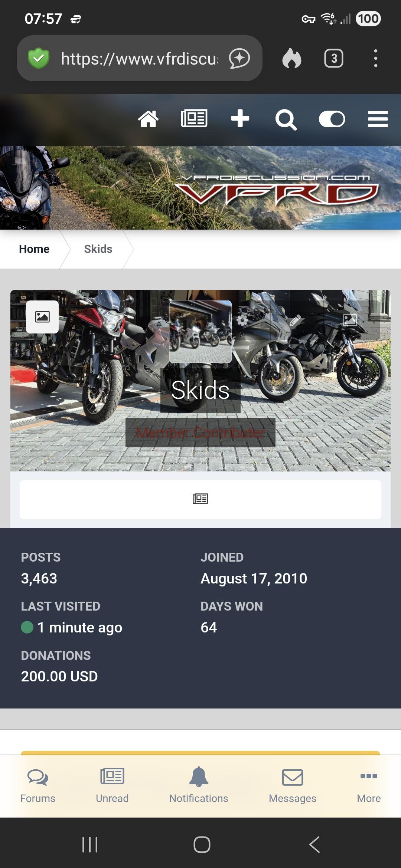This screenshot has height=868, width=401.
Task: Open the browser tab switcher showing 3
Action: tap(333, 58)
